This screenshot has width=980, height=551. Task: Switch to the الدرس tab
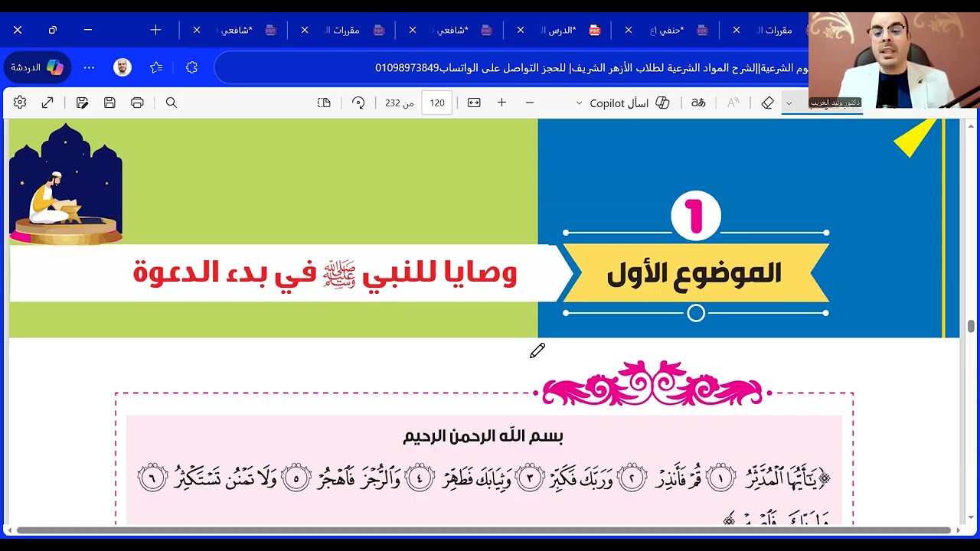coord(563,31)
